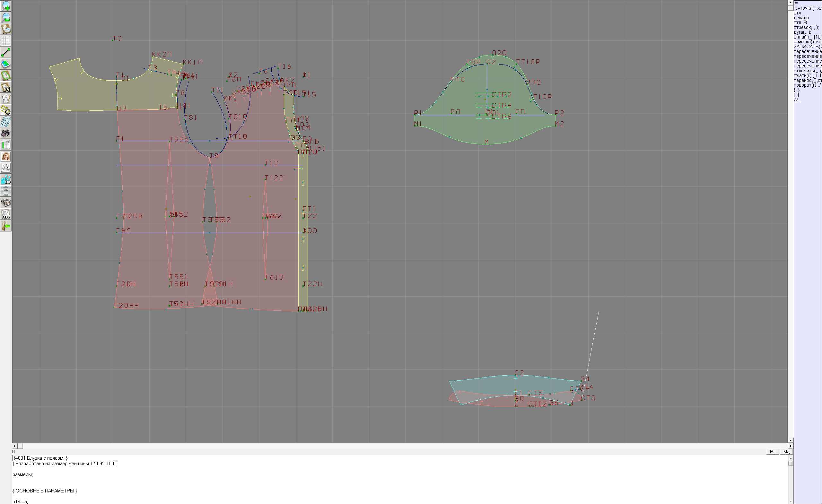Click the exit door arrow icon
822x504 pixels.
click(6, 226)
